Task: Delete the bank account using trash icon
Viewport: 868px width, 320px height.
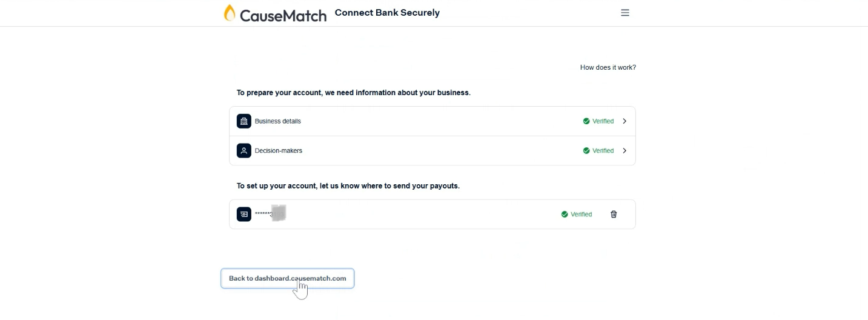Action: pyautogui.click(x=614, y=215)
